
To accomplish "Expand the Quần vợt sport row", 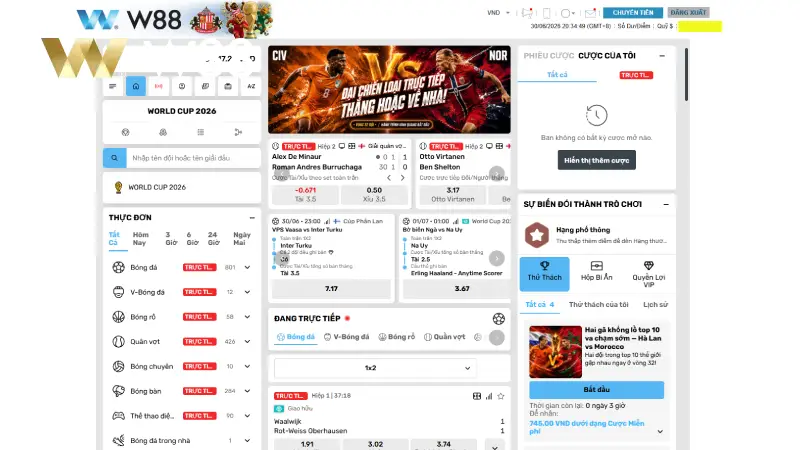I will (247, 342).
